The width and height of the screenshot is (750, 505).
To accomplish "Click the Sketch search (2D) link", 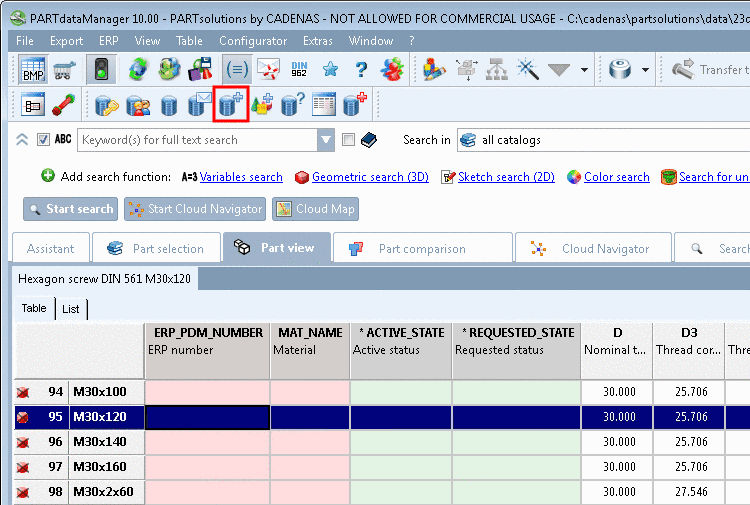I will pos(506,177).
